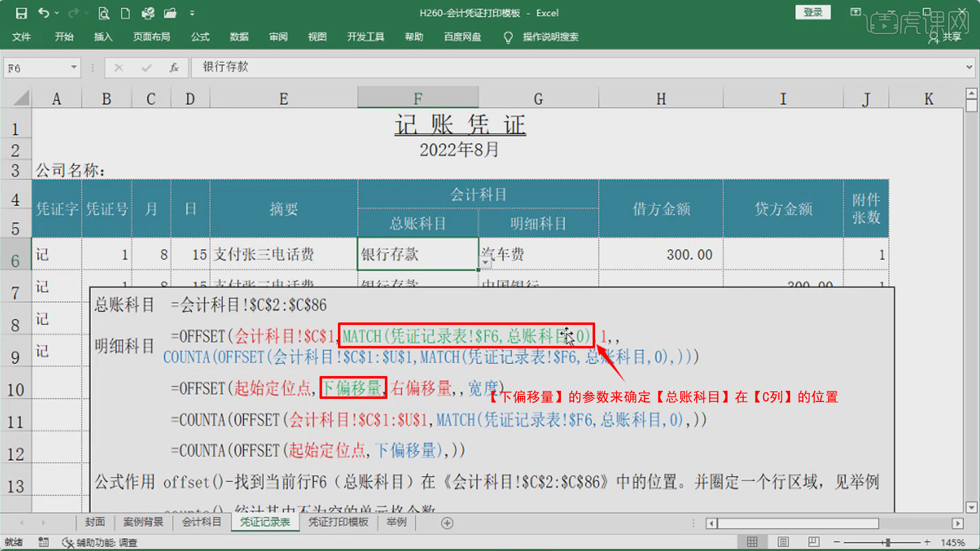The width and height of the screenshot is (980, 551).
Task: Switch to Page Layout view in status bar
Action: coord(783,542)
